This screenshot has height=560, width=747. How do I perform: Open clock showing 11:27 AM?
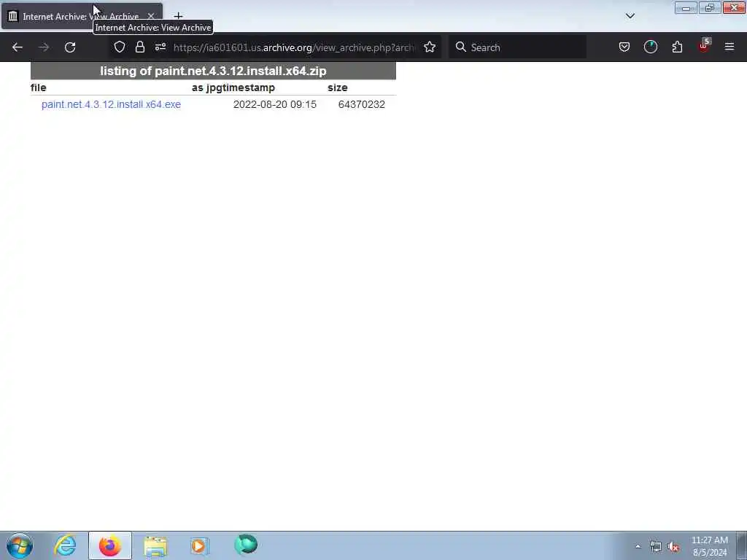click(x=709, y=546)
